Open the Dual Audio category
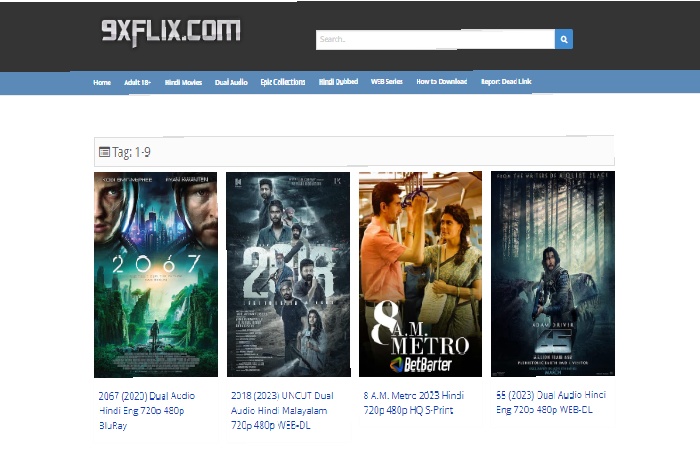 (x=231, y=82)
